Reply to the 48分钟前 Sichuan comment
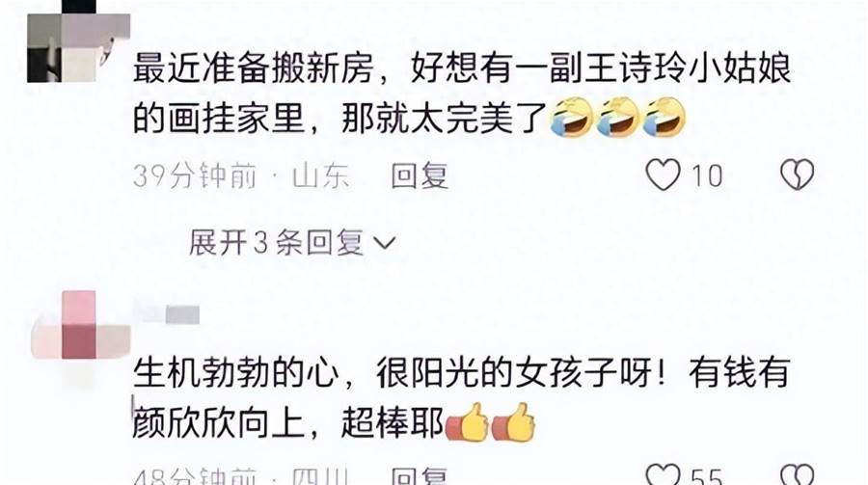 coord(420,476)
